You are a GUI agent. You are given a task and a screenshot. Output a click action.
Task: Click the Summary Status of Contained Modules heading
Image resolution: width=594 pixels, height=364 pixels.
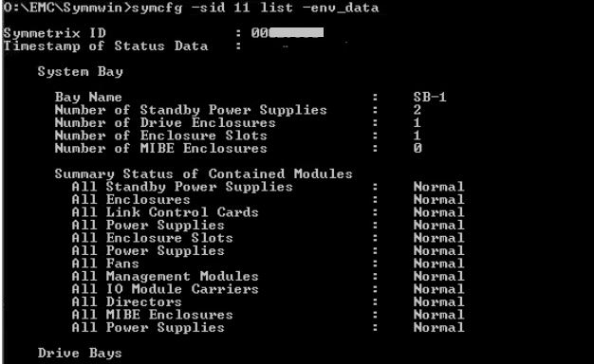click(204, 173)
